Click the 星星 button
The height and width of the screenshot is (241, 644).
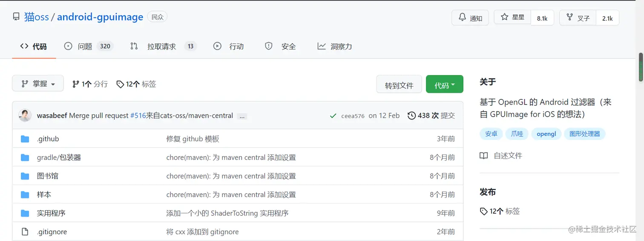pyautogui.click(x=513, y=18)
